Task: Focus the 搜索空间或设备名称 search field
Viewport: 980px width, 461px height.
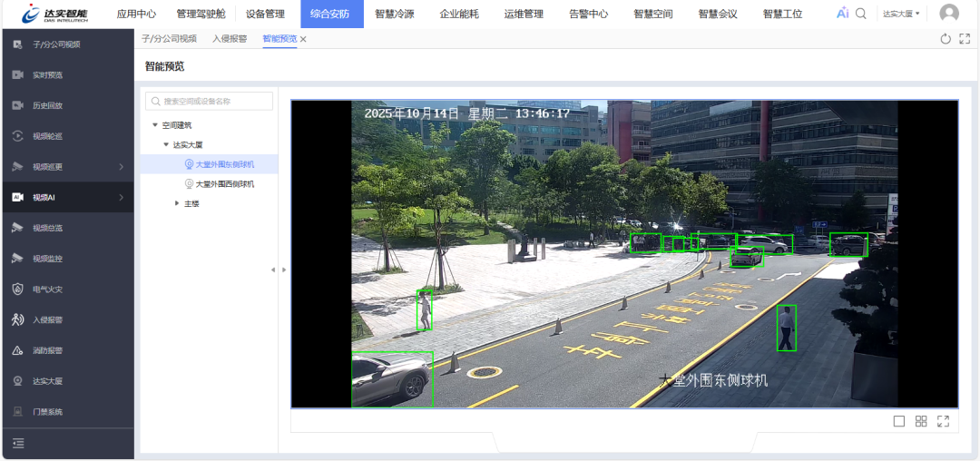Action: pyautogui.click(x=210, y=102)
